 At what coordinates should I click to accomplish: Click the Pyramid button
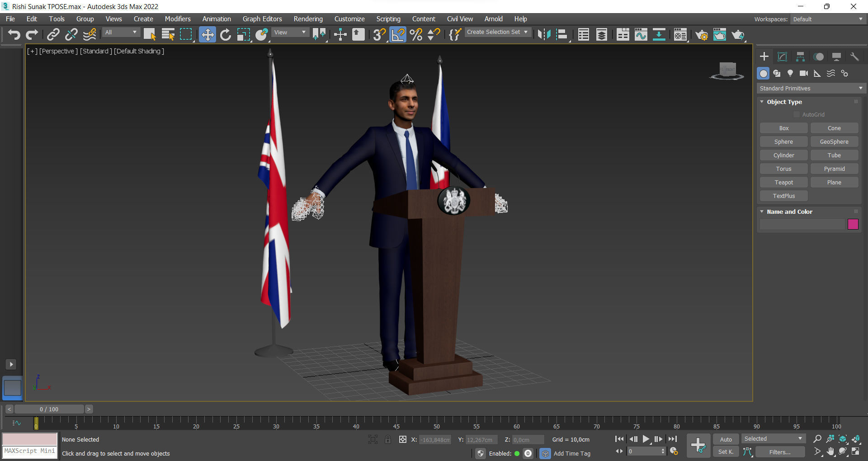tap(834, 169)
